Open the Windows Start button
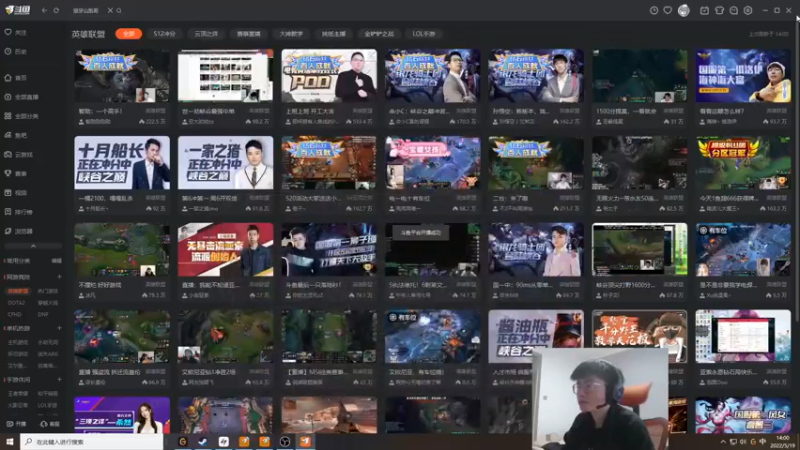800x450 pixels. pos(10,442)
